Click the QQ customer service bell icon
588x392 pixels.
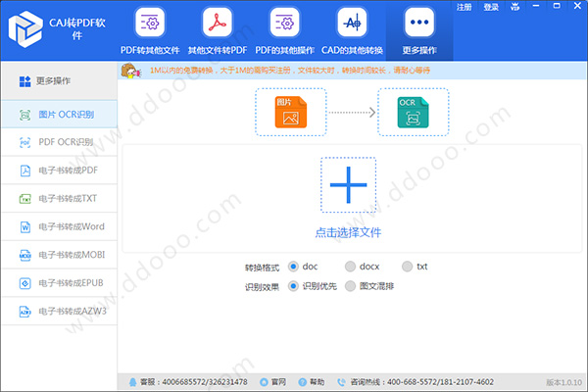[132, 382]
